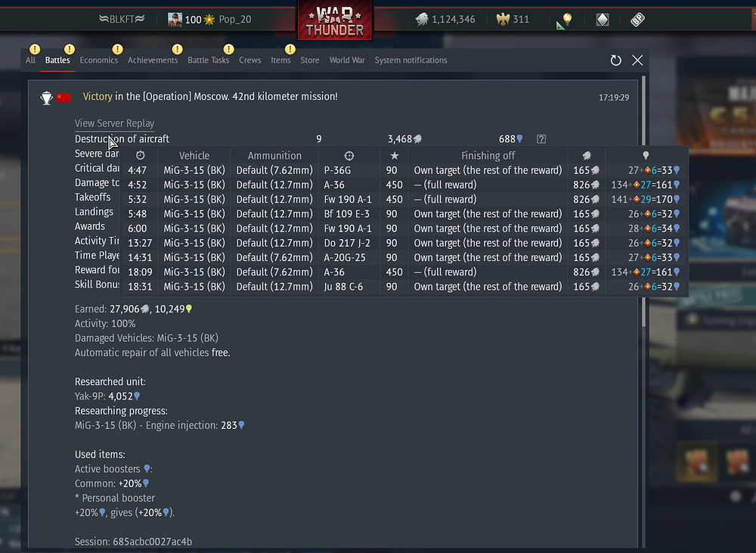Click the Silver Lions column header icon

(587, 155)
